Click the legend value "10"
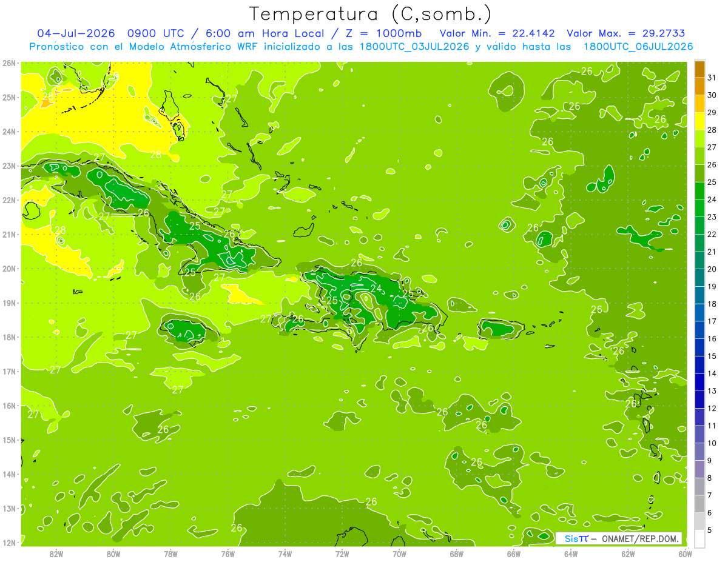The height and width of the screenshot is (562, 728). click(712, 443)
